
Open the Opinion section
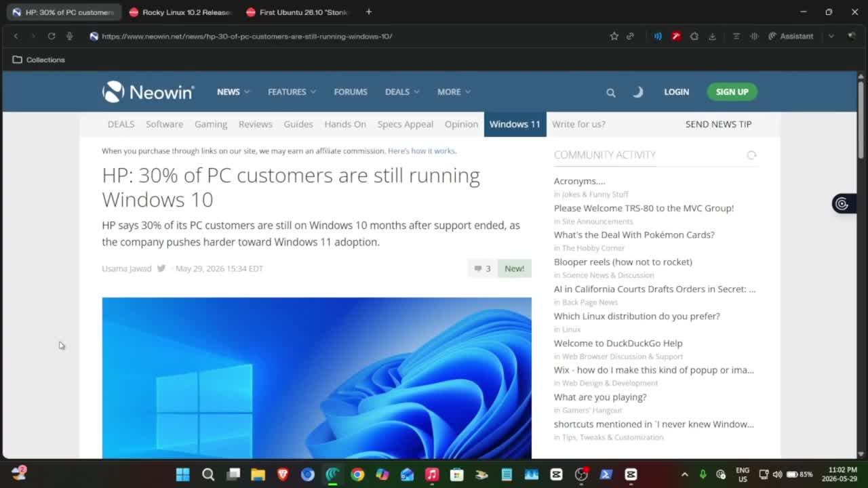461,124
